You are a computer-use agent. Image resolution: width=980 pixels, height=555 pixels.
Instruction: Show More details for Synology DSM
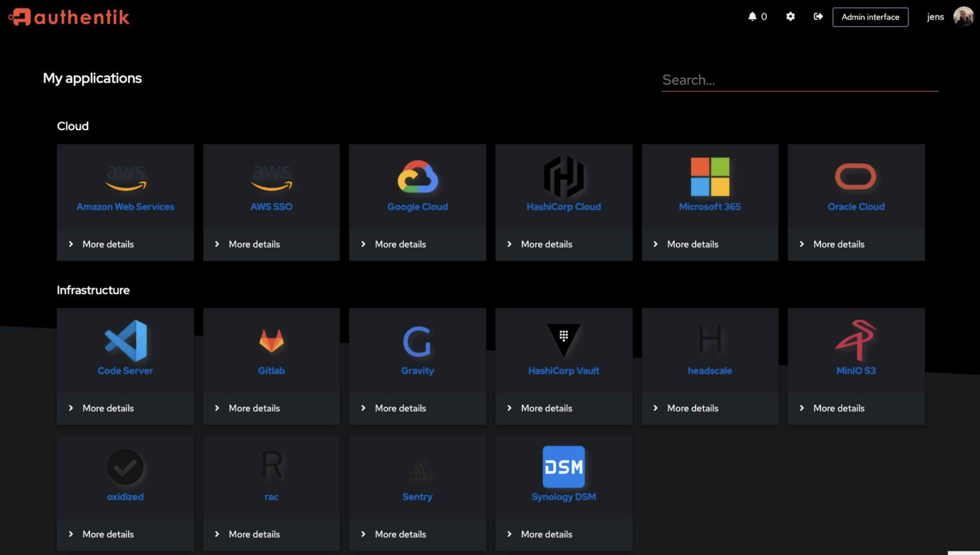(563, 534)
